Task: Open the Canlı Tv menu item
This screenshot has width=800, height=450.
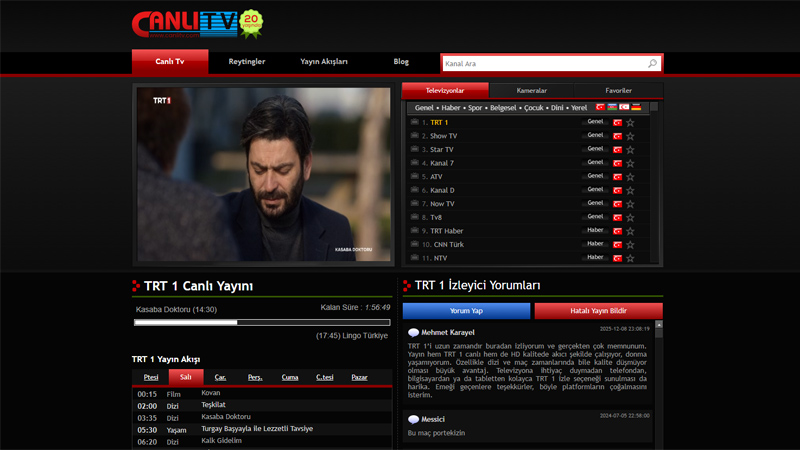Action: pyautogui.click(x=170, y=62)
